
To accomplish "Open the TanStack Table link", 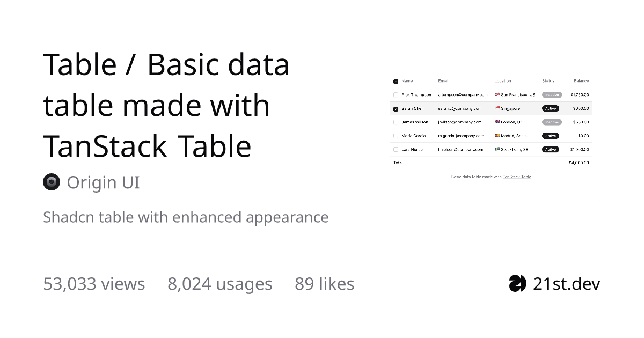I will click(x=517, y=177).
